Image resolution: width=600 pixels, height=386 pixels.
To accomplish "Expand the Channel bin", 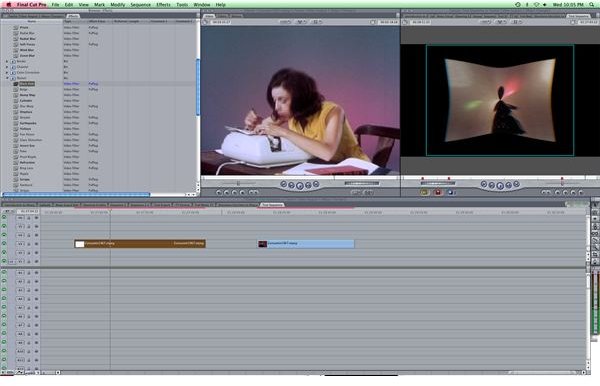I will click(x=7, y=67).
